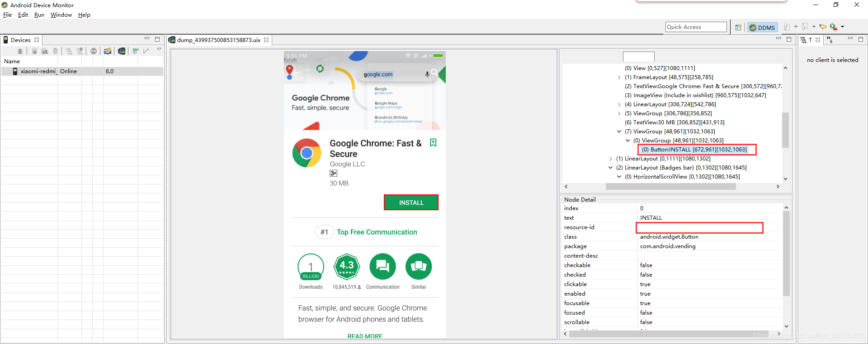Viewport: 868px width, 344px height.
Task: Click the Stop Process icon
Action: tap(94, 51)
